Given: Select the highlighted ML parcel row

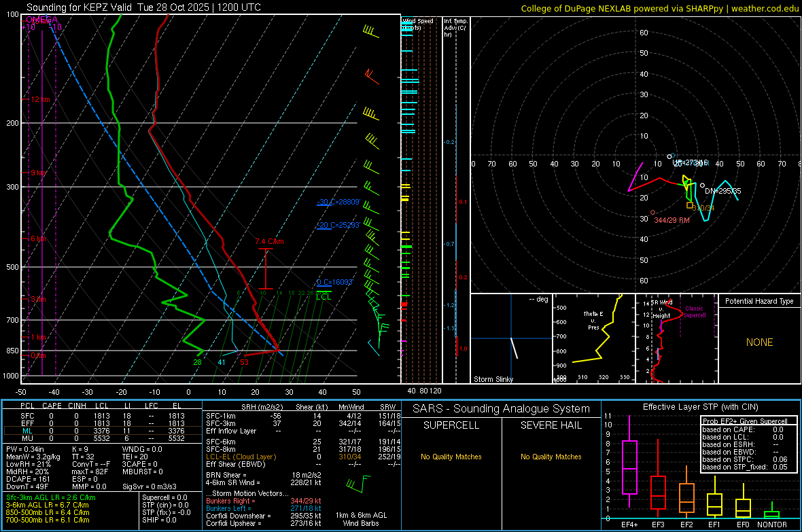Looking at the screenshot, I should (103, 431).
